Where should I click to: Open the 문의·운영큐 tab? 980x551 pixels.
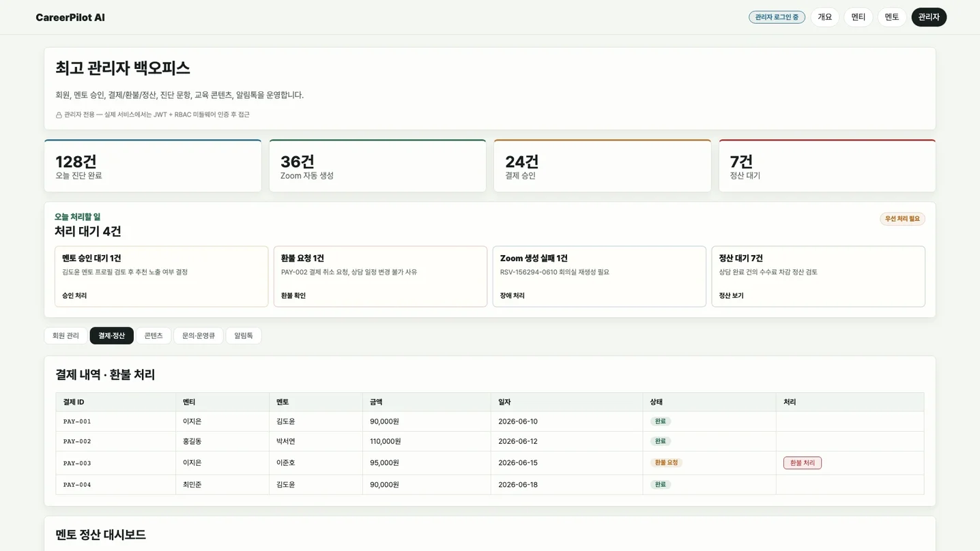click(199, 336)
